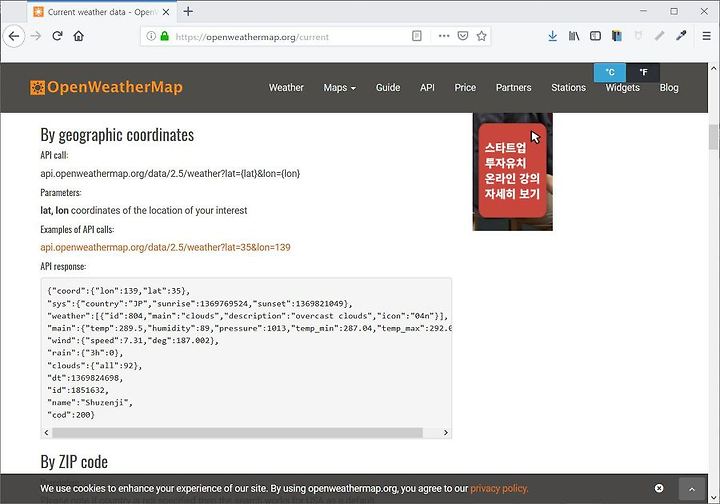Click the OpenWeatherMap logo
This screenshot has height=504, width=720.
[106, 87]
